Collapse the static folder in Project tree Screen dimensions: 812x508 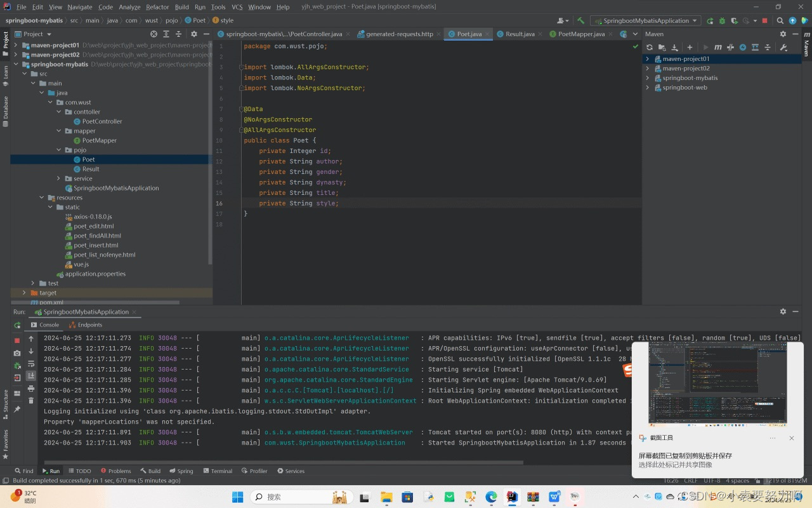[50, 207]
